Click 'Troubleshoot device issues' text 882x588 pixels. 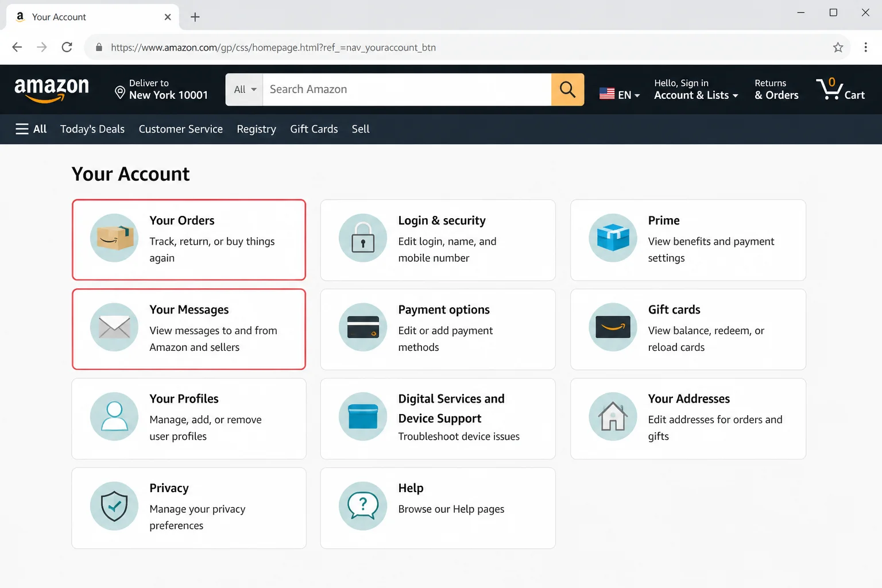(459, 436)
